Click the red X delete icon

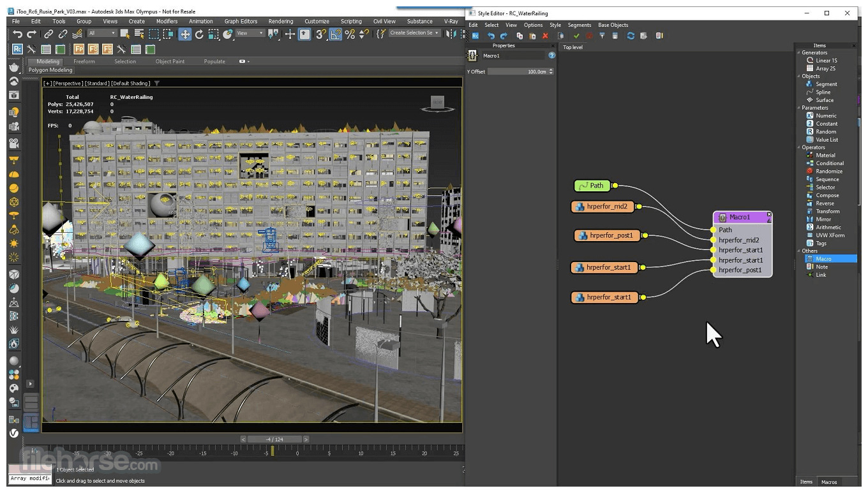click(545, 36)
